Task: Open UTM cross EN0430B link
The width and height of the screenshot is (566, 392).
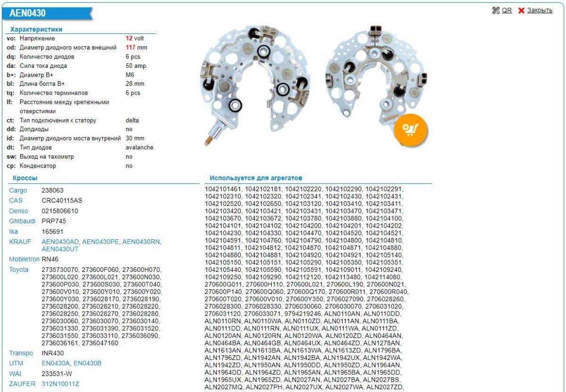Action: point(87,363)
